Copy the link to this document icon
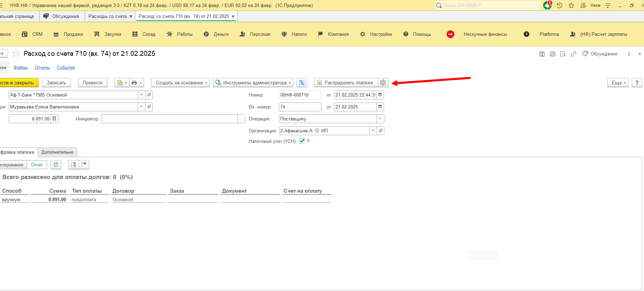The height and width of the screenshot is (291, 644). pyautogui.click(x=573, y=54)
